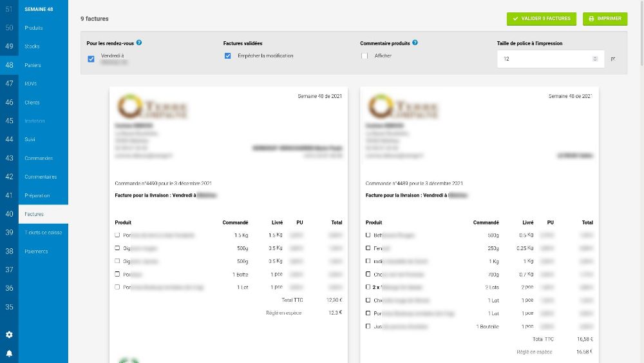Screen dimensions: 644x363
Task: Open notifications with the bell icon
Action: (9, 353)
